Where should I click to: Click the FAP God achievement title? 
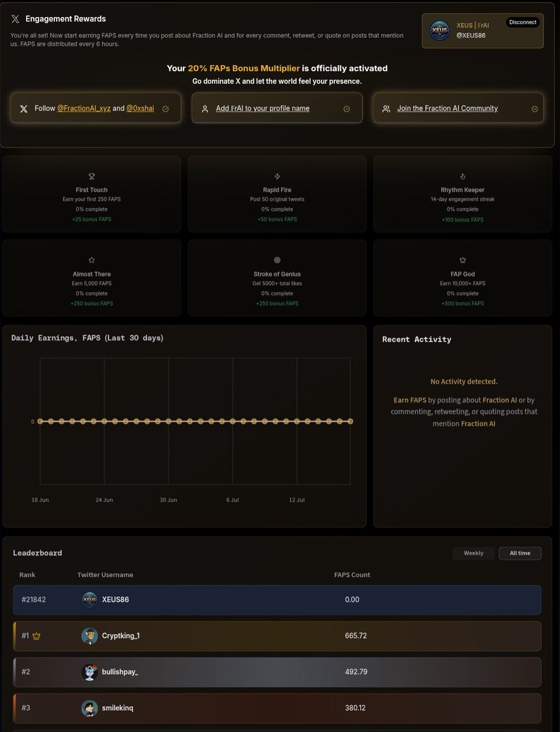[x=463, y=274]
